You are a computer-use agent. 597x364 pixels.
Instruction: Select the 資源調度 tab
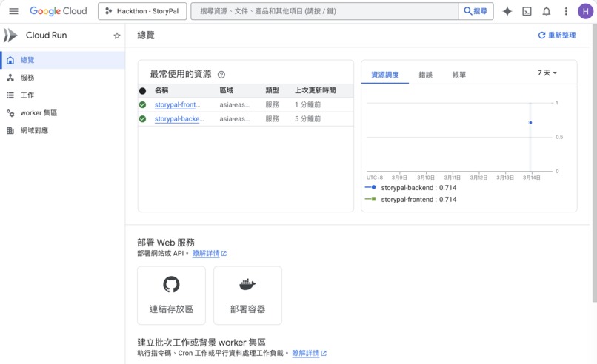coord(385,75)
